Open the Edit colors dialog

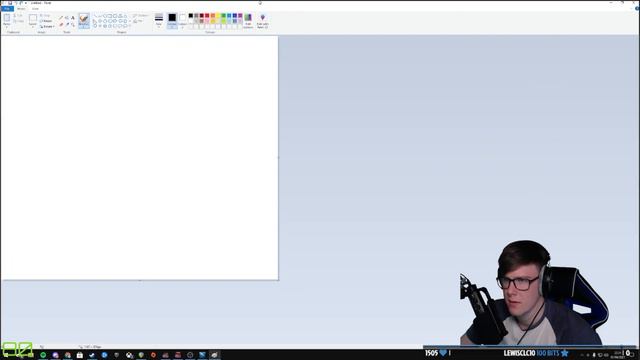[248, 20]
